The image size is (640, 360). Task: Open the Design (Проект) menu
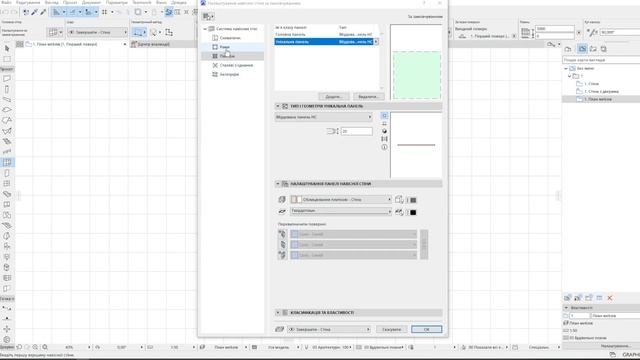[x=70, y=2]
